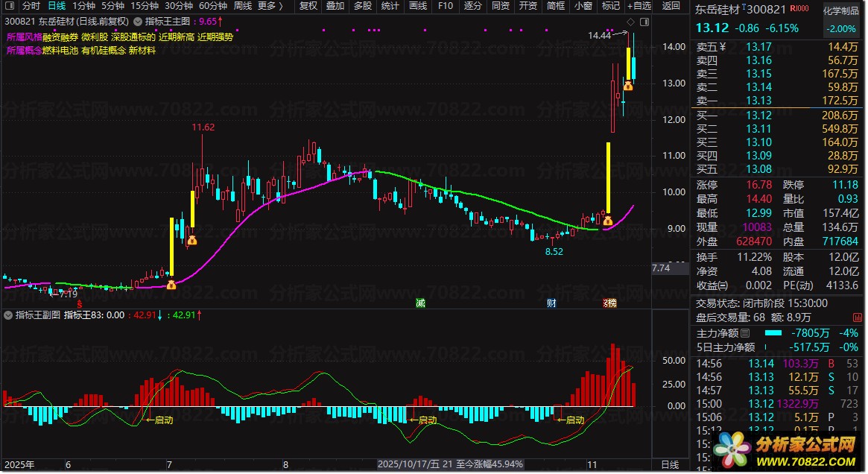868x474 pixels.
Task: Click the 买一 price 13.12
Action: [x=758, y=116]
